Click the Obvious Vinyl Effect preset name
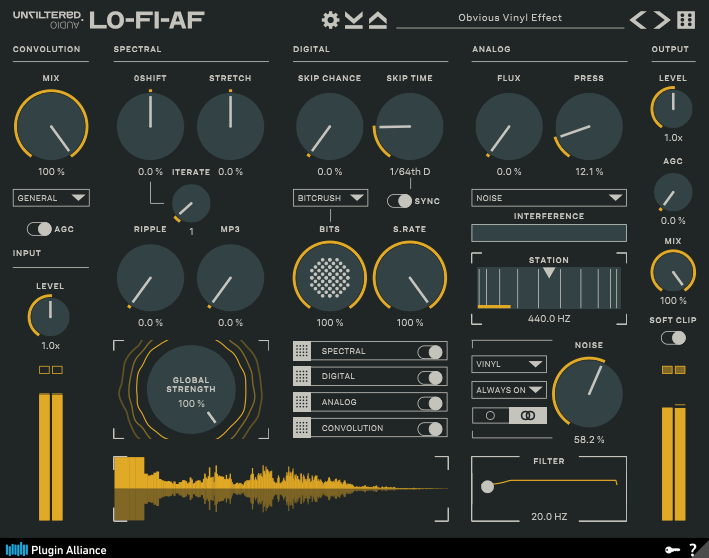This screenshot has height=558, width=709. 510,18
